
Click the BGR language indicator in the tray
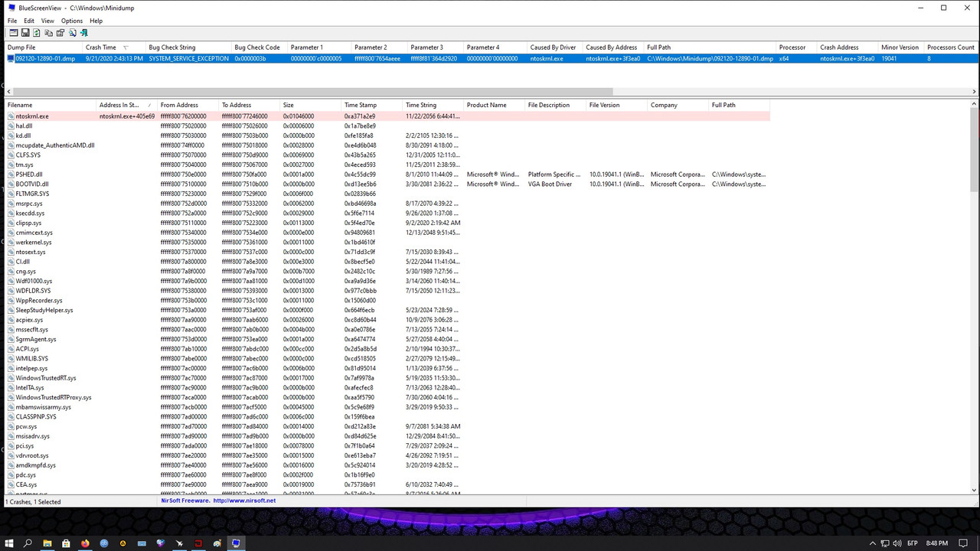coord(913,543)
